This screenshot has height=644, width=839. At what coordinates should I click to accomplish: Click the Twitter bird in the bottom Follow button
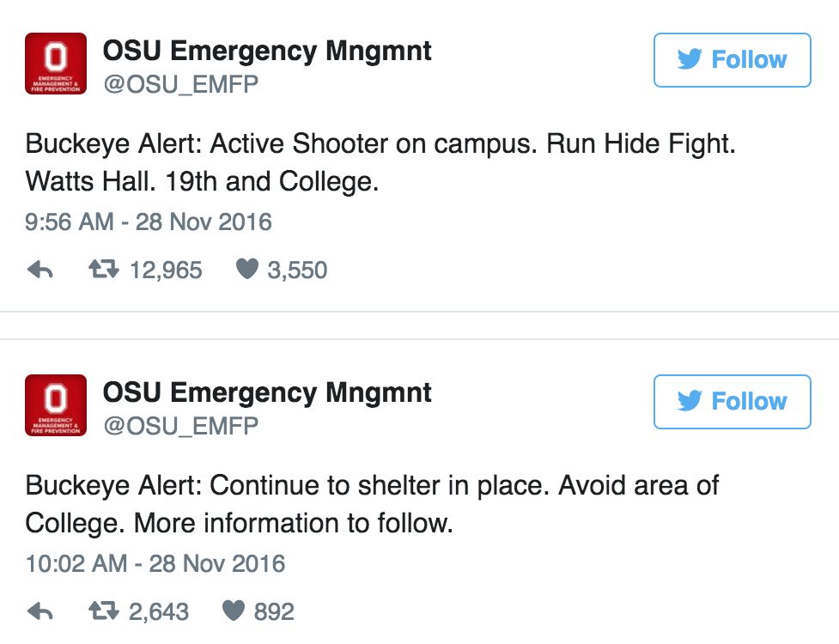click(x=688, y=401)
